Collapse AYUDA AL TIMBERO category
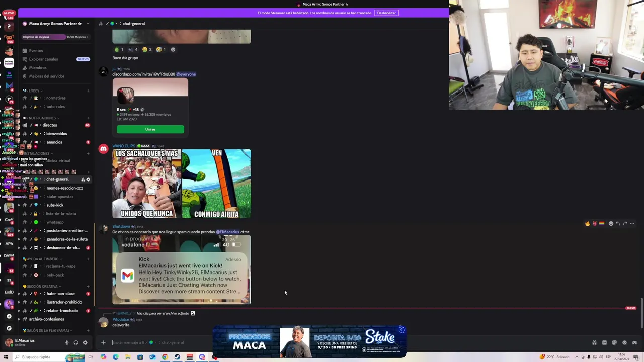 point(42,259)
